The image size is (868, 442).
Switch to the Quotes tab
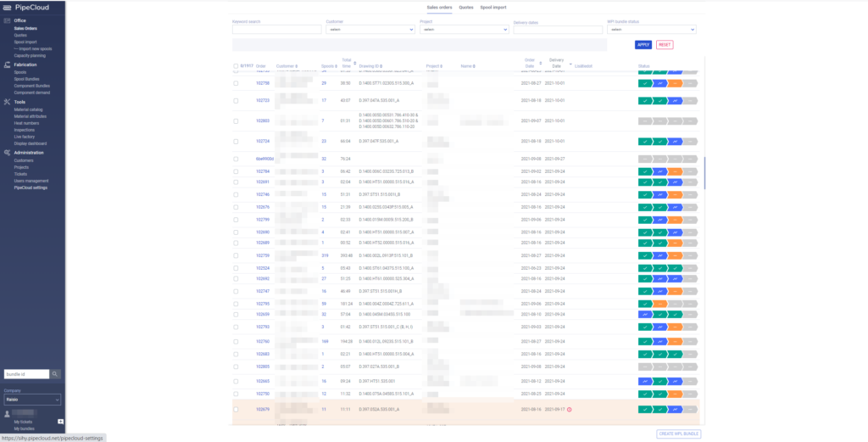pyautogui.click(x=466, y=7)
